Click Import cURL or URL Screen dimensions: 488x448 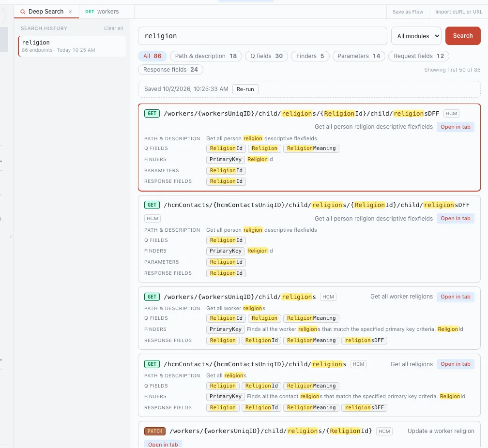(x=458, y=12)
